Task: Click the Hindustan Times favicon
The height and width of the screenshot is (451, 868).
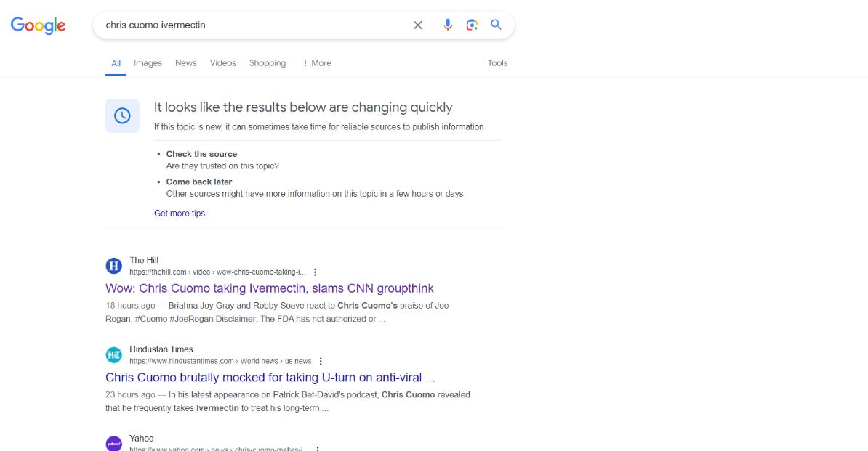Action: (113, 355)
